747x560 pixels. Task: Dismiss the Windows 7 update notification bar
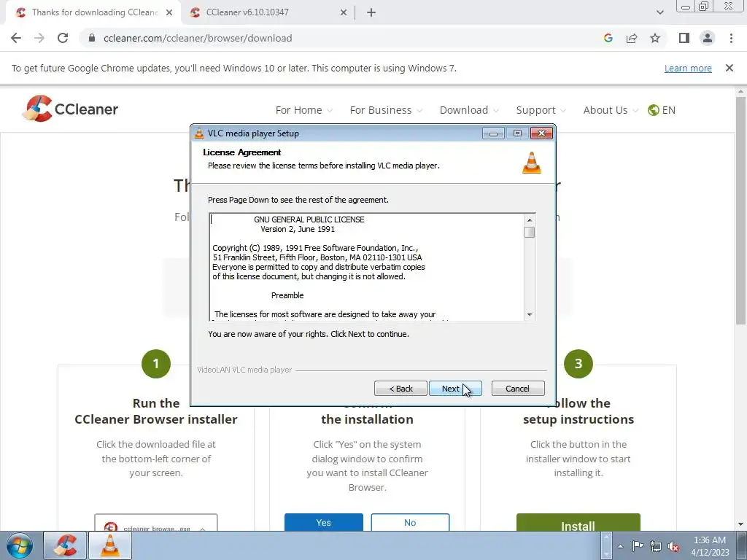click(x=729, y=68)
